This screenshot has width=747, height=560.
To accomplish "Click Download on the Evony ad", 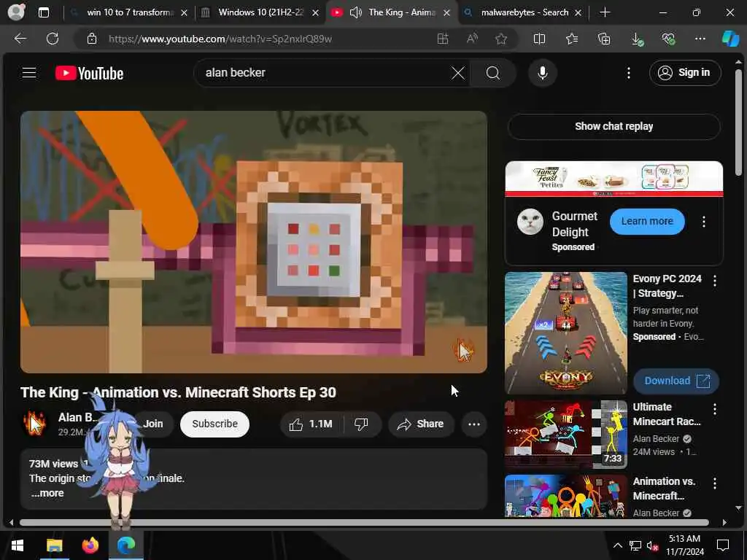I will [676, 381].
